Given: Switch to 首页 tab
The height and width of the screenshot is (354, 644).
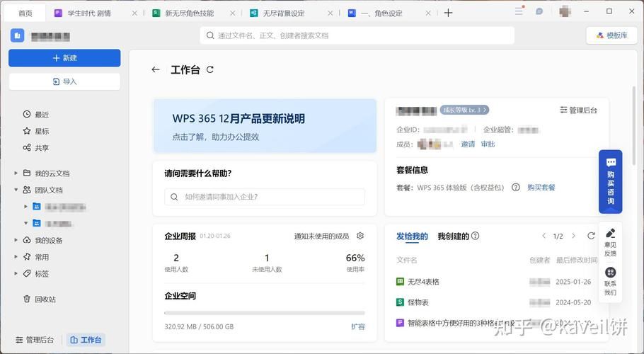Looking at the screenshot, I should pyautogui.click(x=25, y=13).
